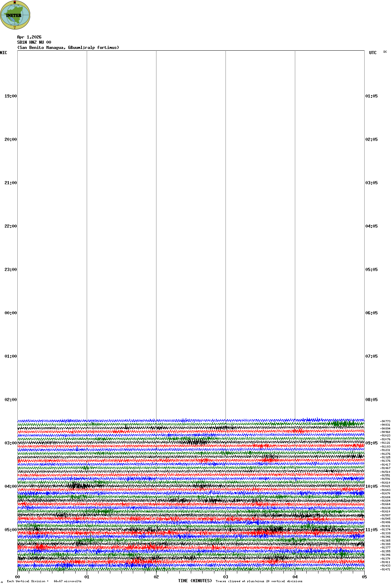This screenshot has width=392, height=586.
Task: Click the TIME (MINUTES) axis title
Action: 195,581
